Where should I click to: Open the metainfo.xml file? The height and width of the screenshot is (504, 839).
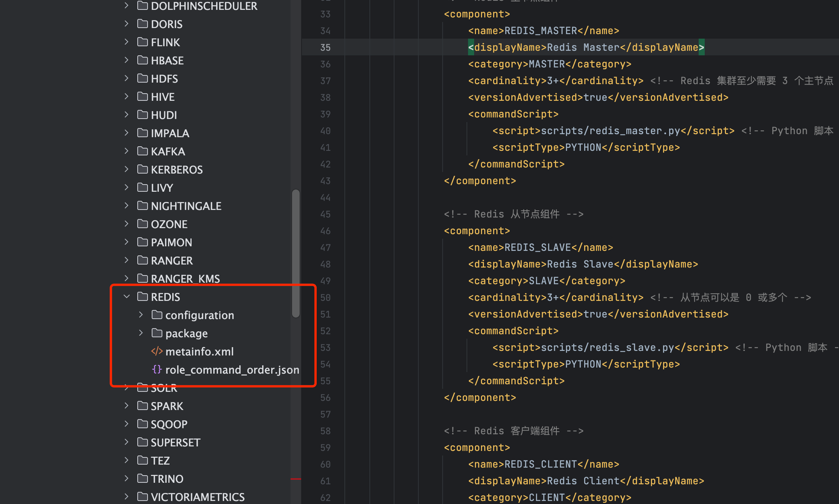point(200,352)
